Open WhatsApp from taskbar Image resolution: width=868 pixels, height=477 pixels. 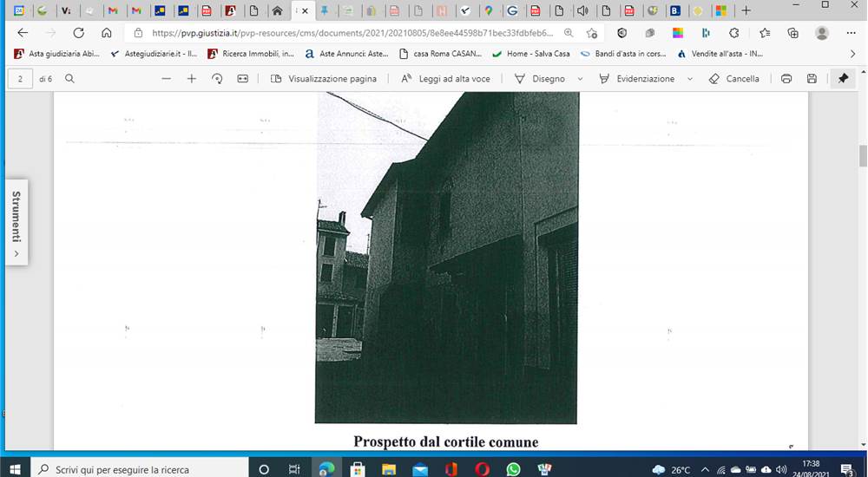513,469
